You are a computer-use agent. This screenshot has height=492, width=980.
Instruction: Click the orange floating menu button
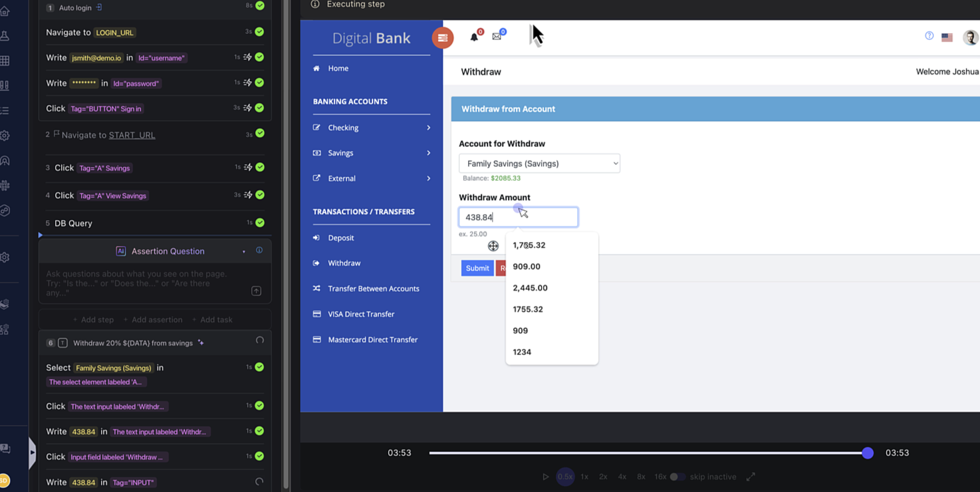[x=443, y=38]
